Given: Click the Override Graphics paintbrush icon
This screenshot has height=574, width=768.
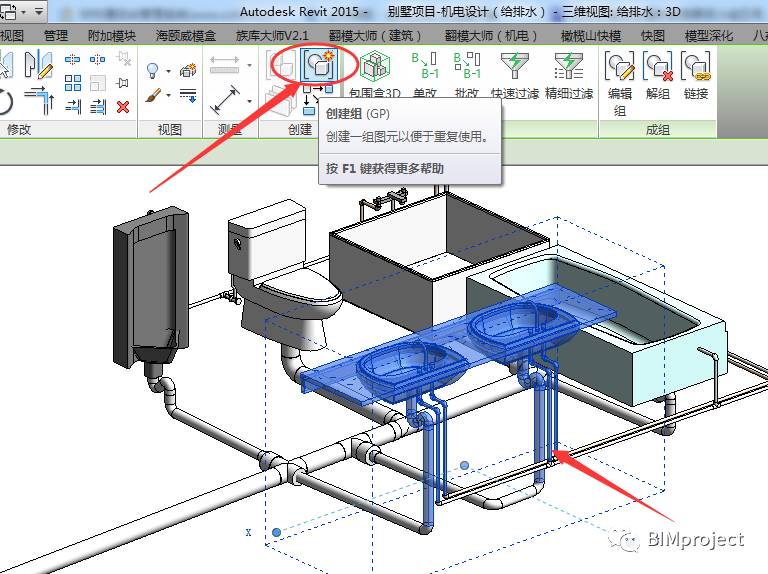Looking at the screenshot, I should click(x=153, y=95).
